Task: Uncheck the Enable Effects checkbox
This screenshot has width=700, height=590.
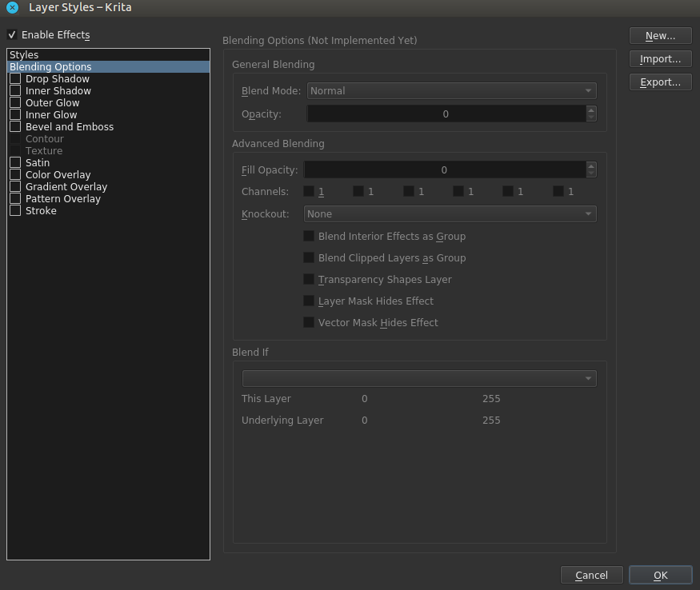Action: tap(12, 35)
